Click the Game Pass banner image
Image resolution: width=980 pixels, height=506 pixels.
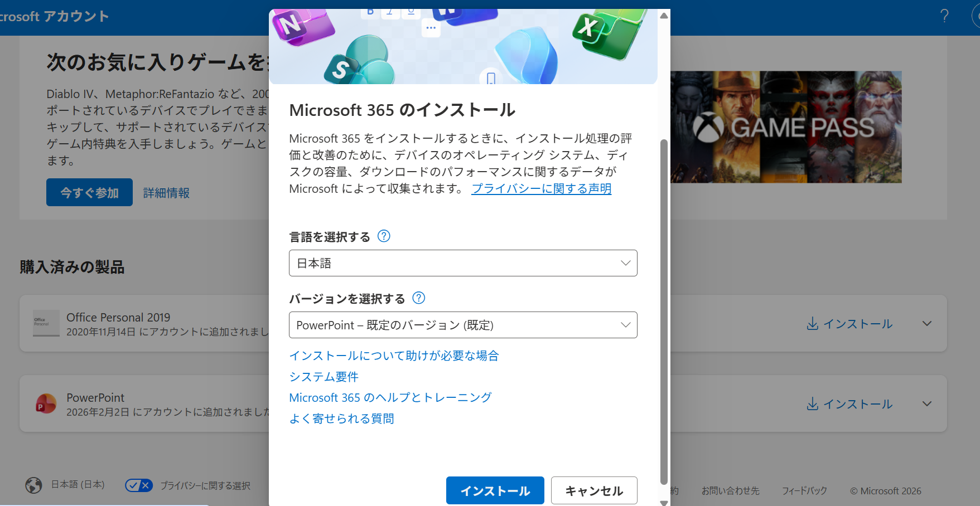786,127
